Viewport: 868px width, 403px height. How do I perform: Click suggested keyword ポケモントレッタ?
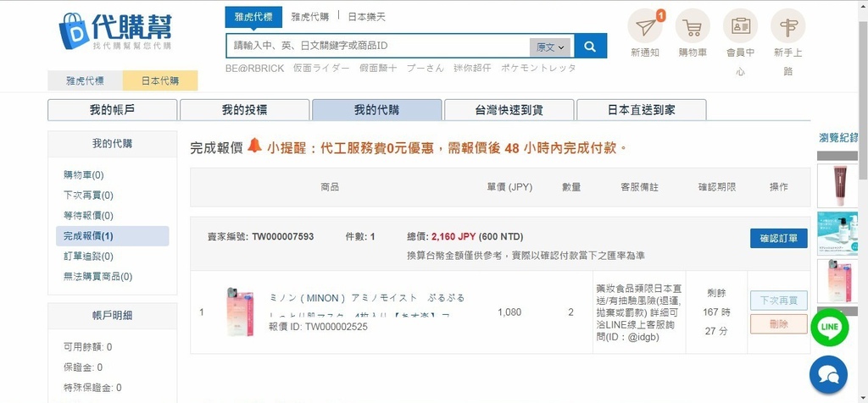[x=538, y=68]
